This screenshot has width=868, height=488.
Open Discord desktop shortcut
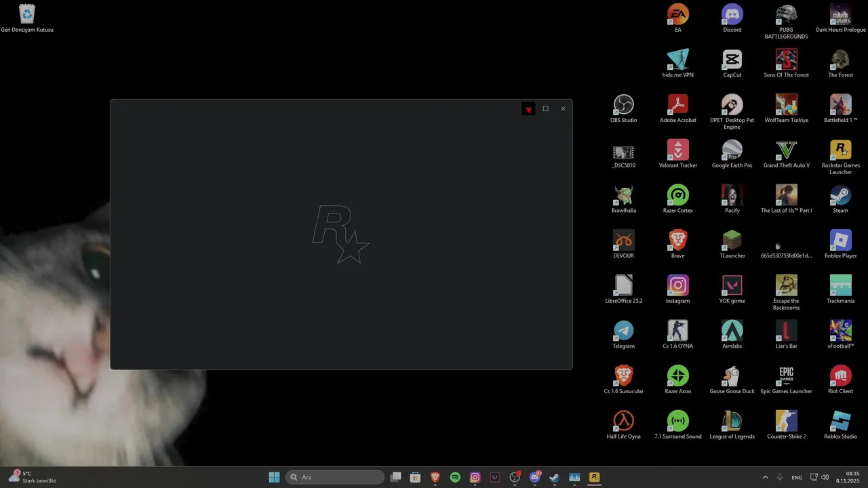pyautogui.click(x=732, y=18)
